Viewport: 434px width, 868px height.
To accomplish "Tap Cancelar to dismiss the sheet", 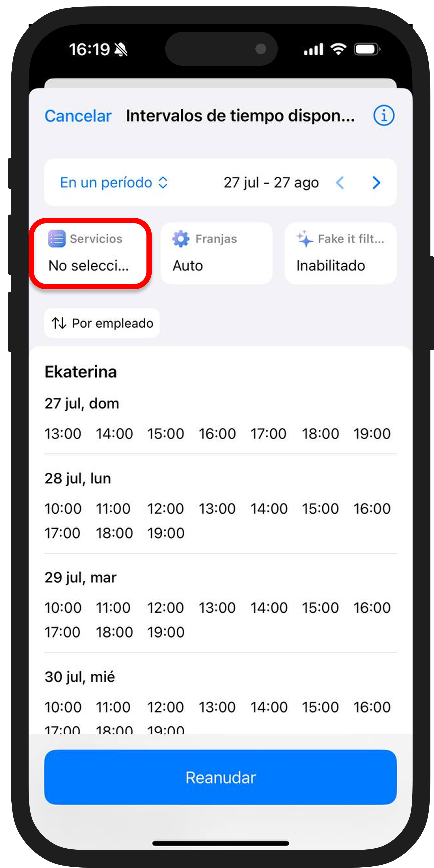I will click(x=78, y=116).
